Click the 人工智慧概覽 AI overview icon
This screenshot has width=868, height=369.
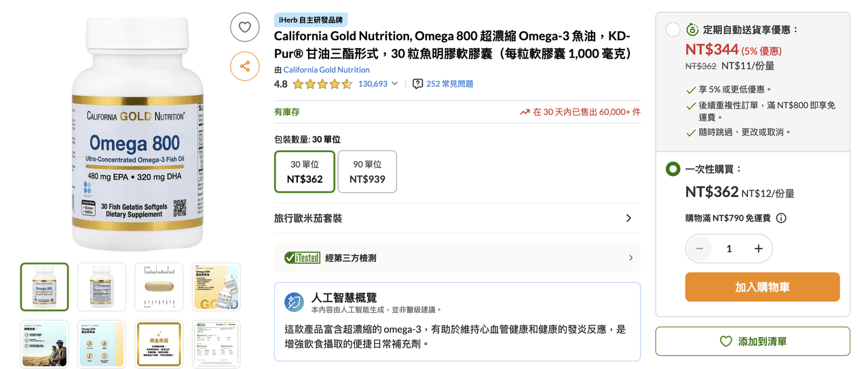click(294, 302)
